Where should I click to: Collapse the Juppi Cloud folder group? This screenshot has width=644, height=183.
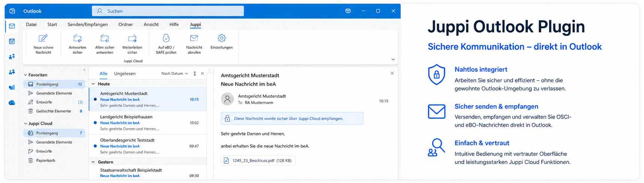[26, 123]
